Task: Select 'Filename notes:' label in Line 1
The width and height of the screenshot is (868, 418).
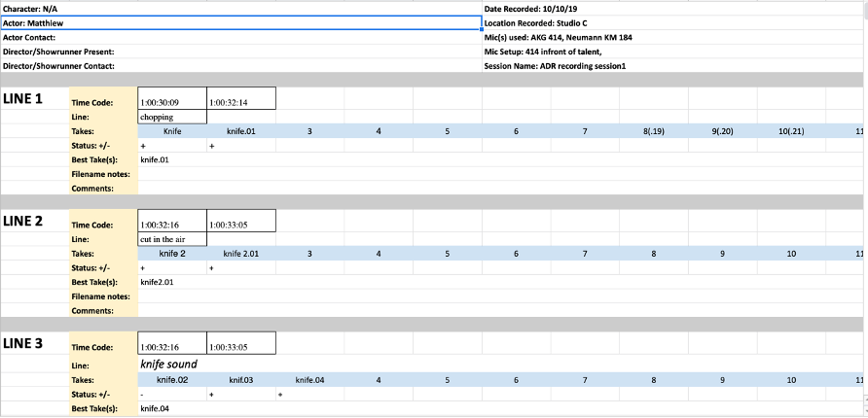Action: (103, 174)
